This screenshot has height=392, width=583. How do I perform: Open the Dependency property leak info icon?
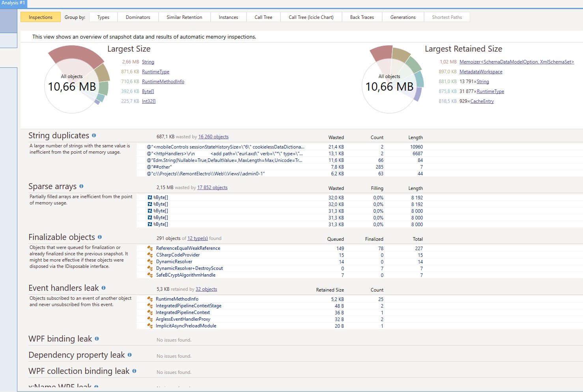click(129, 355)
